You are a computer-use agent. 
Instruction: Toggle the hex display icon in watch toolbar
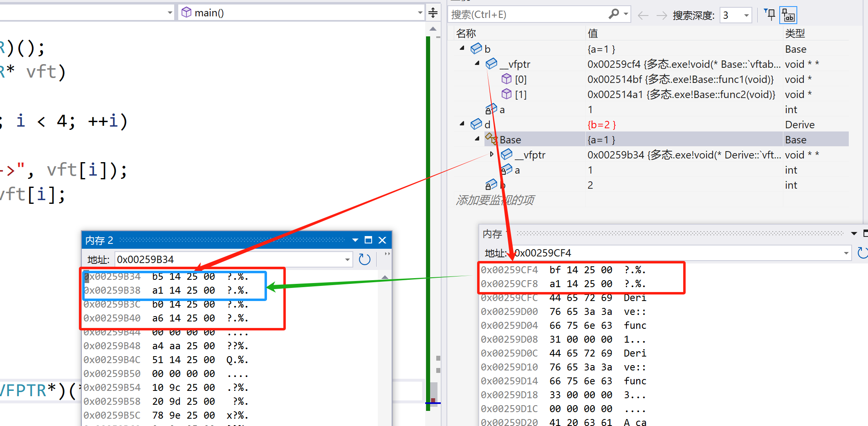coord(788,15)
